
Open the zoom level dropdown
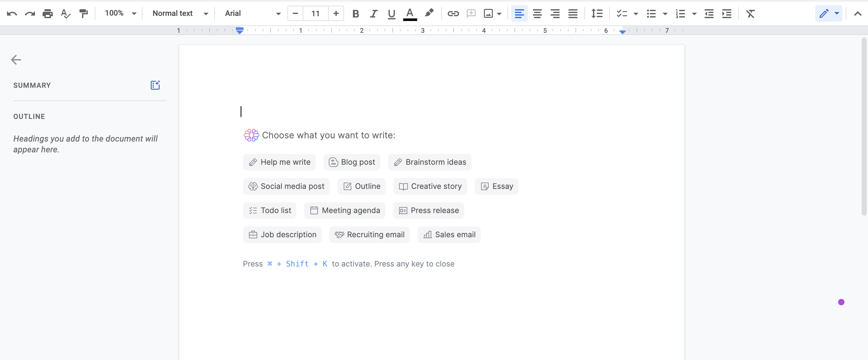point(120,13)
